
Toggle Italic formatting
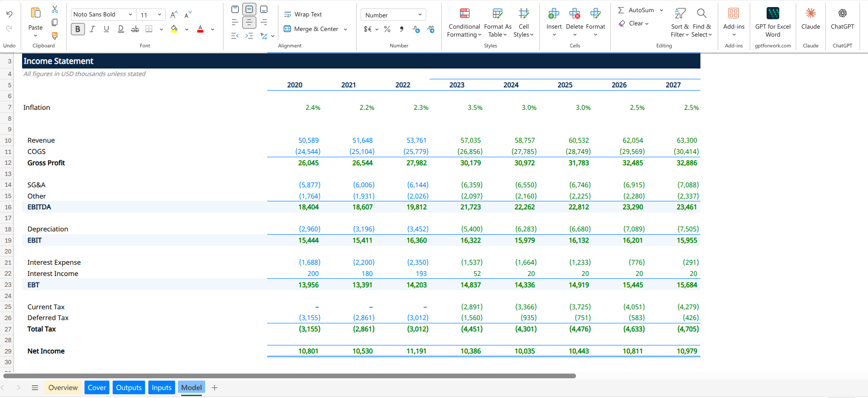pyautogui.click(x=92, y=29)
